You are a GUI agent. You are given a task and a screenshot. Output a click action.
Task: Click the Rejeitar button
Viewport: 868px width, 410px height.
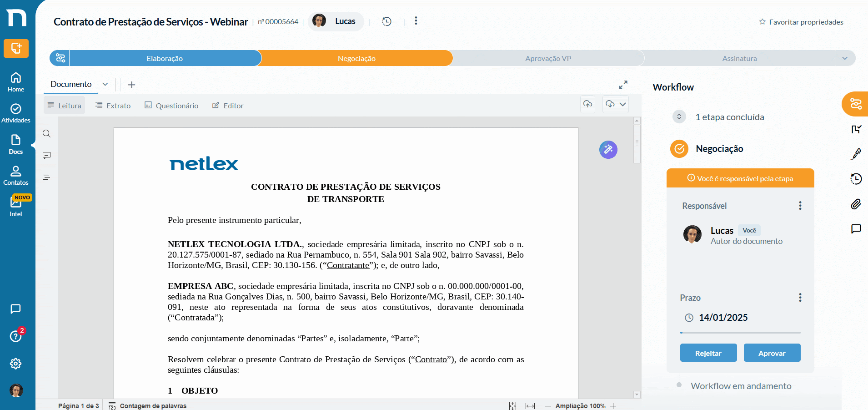click(x=708, y=353)
